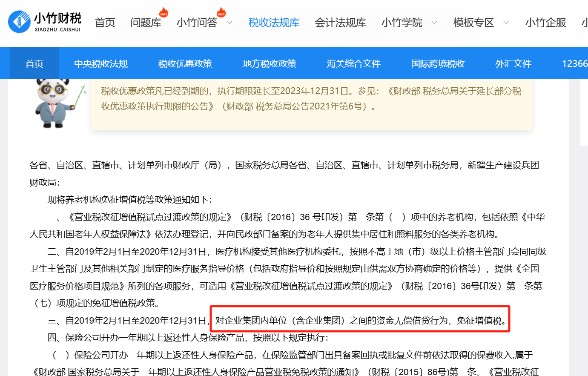The width and height of the screenshot is (588, 376).
Task: Click the panda mascot image
Action: pyautogui.click(x=54, y=103)
